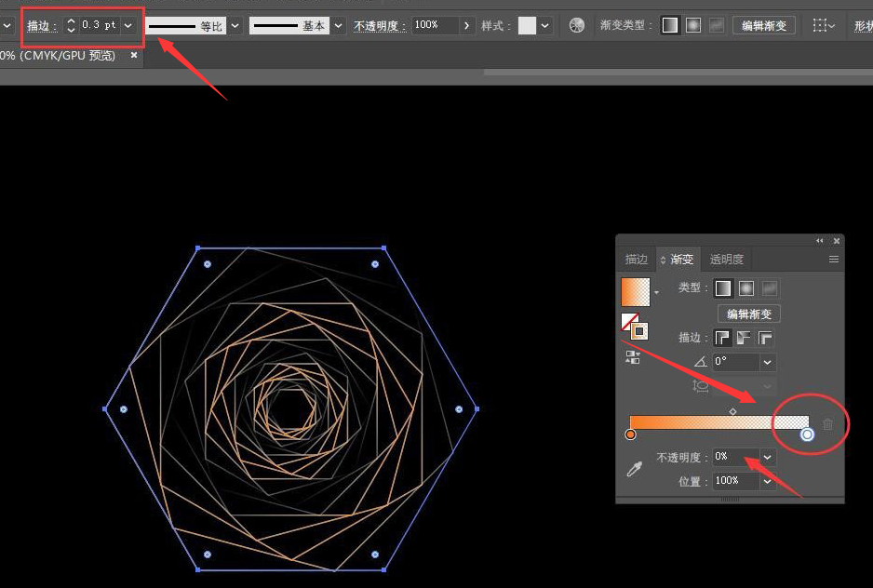
Task: Close the Gradient panel
Action: pos(837,241)
